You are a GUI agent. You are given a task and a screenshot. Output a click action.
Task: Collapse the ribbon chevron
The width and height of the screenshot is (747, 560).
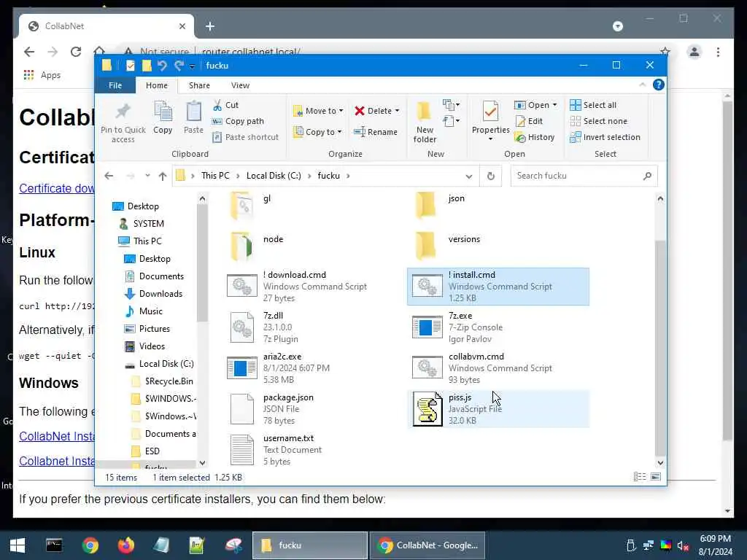[x=642, y=85]
